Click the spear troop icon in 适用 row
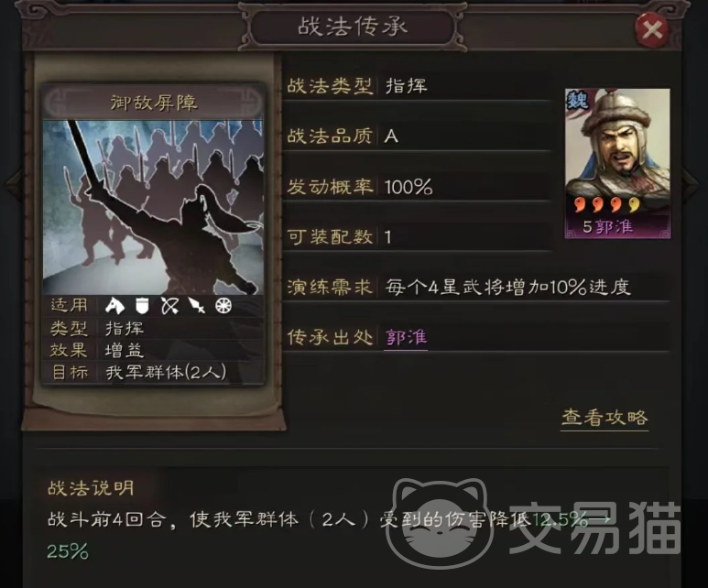708x588 pixels. point(197,306)
